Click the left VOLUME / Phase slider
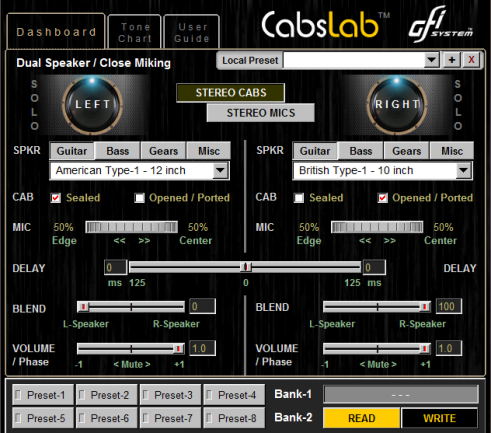Screen dimensions: 491x433 (x=131, y=349)
